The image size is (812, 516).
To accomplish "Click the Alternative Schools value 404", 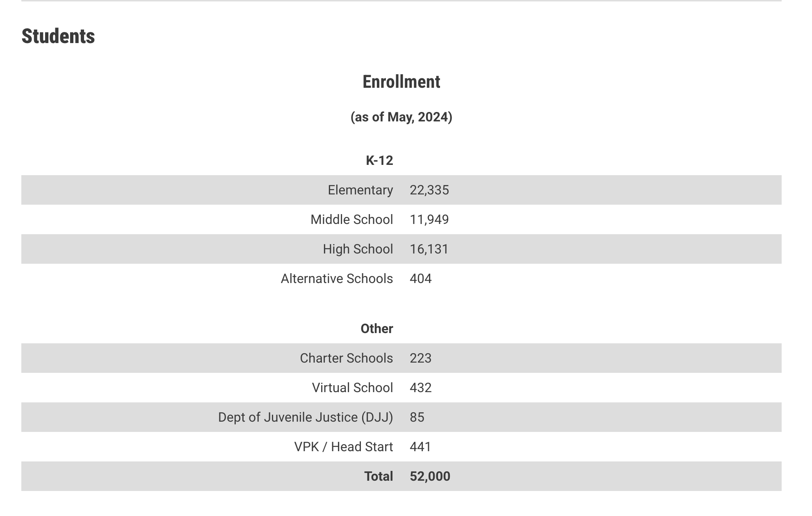I will (x=420, y=279).
